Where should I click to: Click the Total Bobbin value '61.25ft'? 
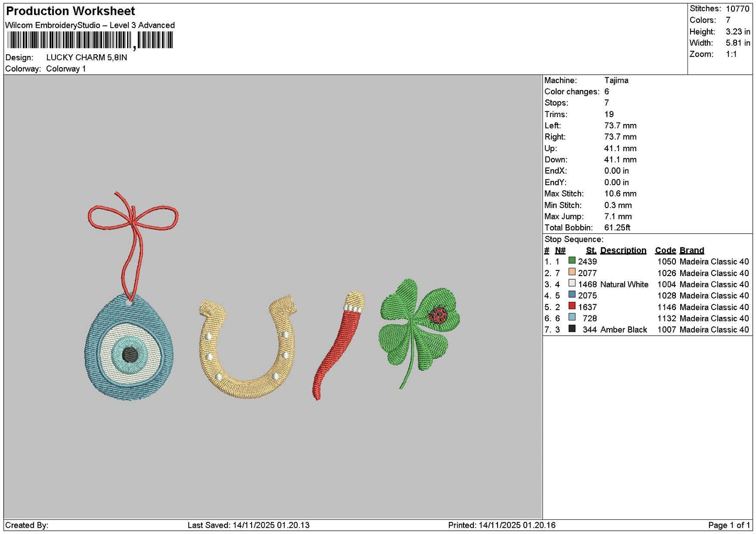coord(617,228)
